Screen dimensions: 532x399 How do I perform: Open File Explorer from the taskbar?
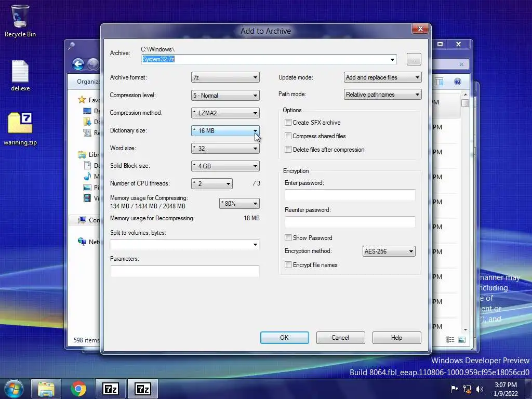pos(46,389)
